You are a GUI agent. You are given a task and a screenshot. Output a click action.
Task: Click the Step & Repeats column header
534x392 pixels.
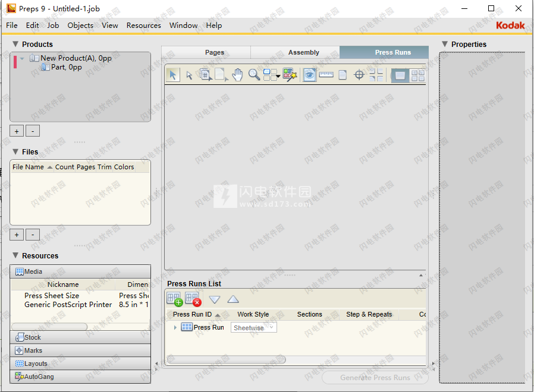click(369, 314)
